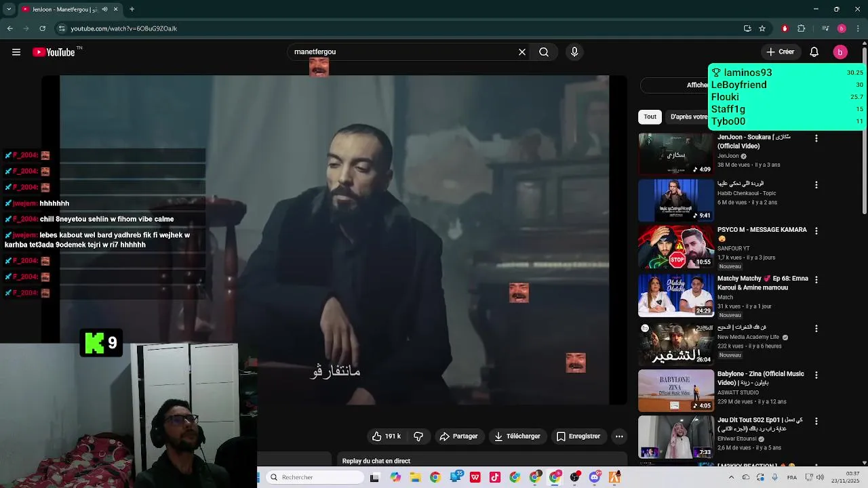Image resolution: width=868 pixels, height=488 pixels.
Task: Open JenJoon channel link in sidebar
Action: [x=728, y=156]
